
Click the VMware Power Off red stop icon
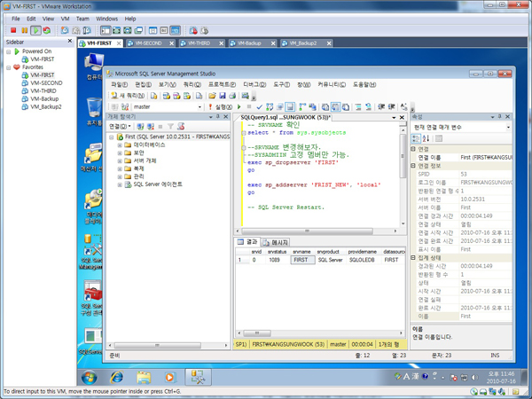tap(13, 30)
